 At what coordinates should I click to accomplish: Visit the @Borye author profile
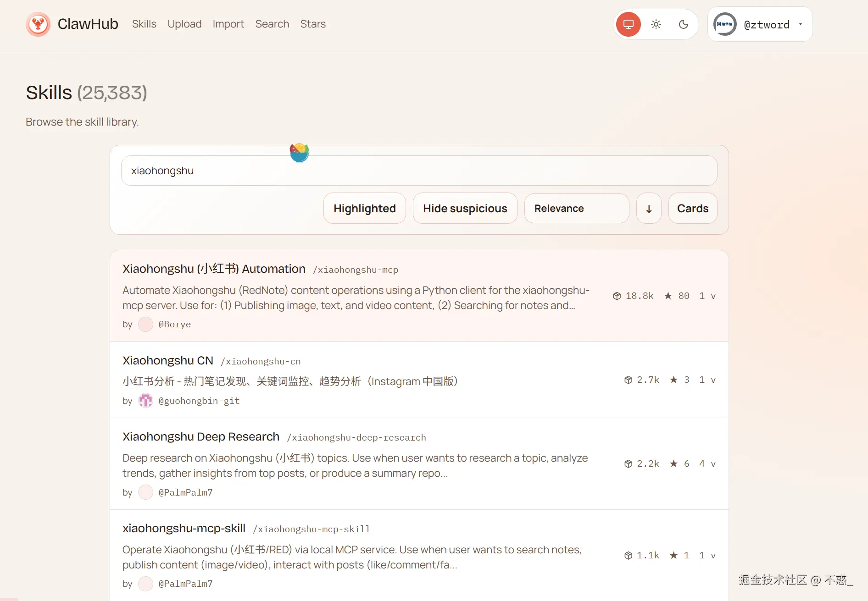[174, 324]
